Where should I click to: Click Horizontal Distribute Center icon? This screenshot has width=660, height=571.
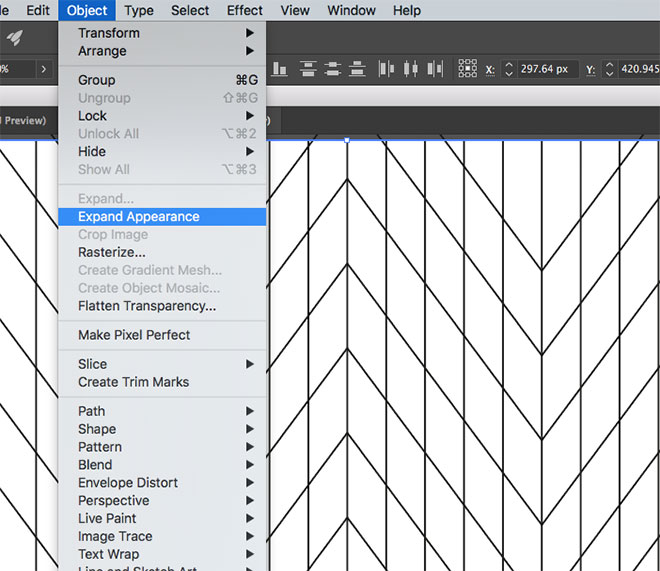pos(409,69)
